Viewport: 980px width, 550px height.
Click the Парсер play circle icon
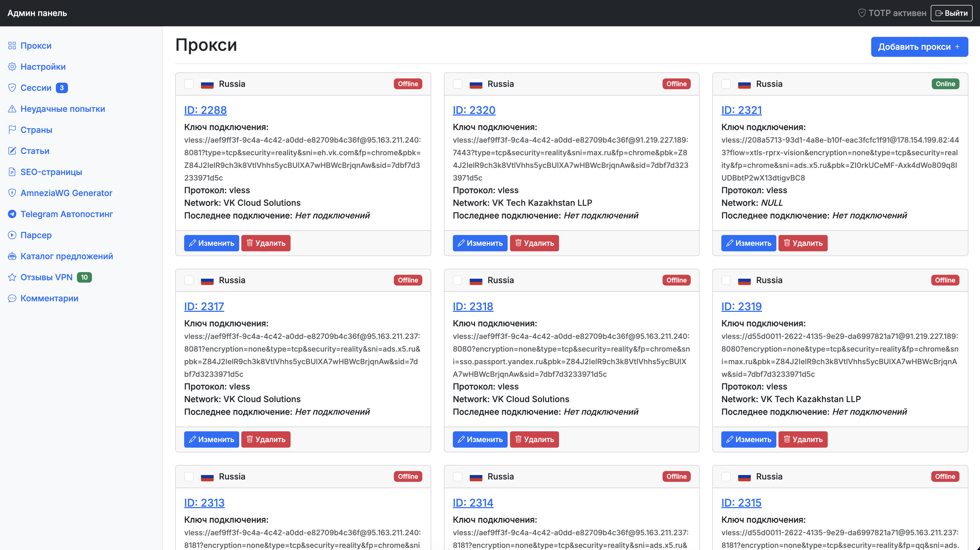(x=12, y=235)
